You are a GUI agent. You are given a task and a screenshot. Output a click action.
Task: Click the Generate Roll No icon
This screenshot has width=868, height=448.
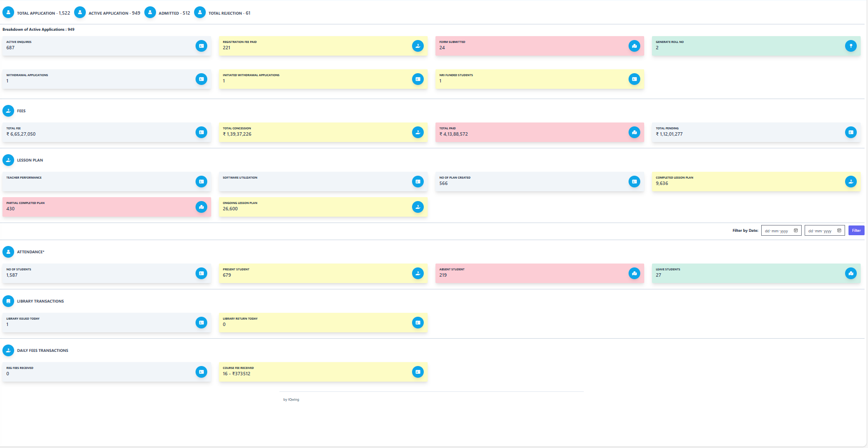click(x=851, y=46)
